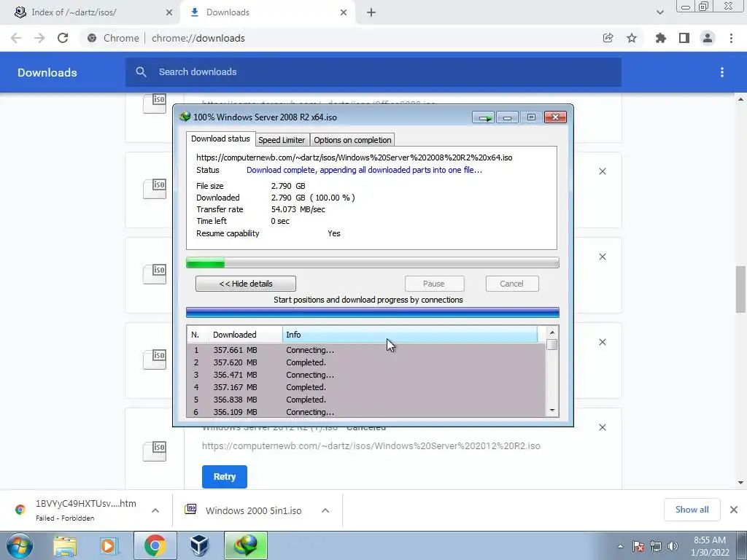Click the Info column header

pyautogui.click(x=410, y=335)
